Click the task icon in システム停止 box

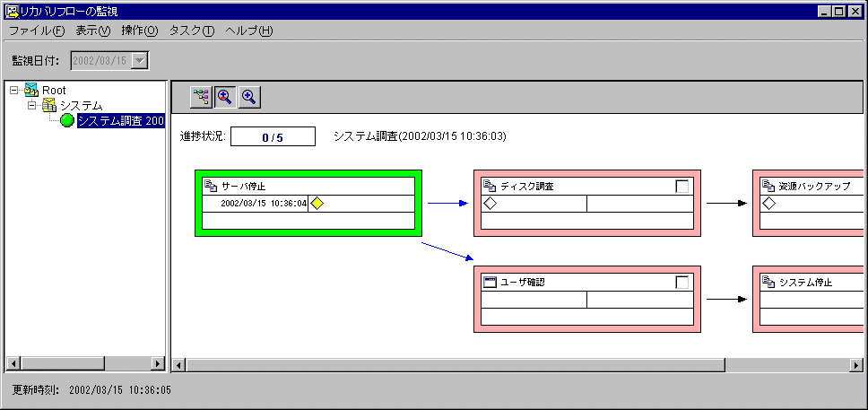(x=768, y=282)
